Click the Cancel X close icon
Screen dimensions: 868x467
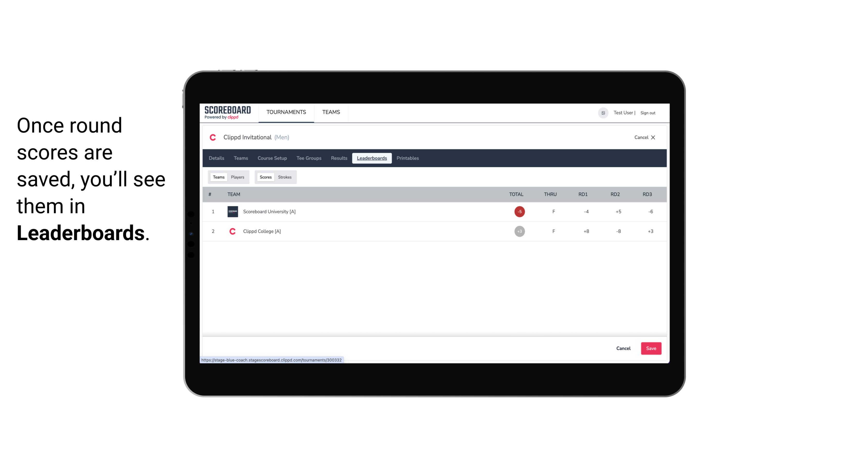click(x=653, y=137)
